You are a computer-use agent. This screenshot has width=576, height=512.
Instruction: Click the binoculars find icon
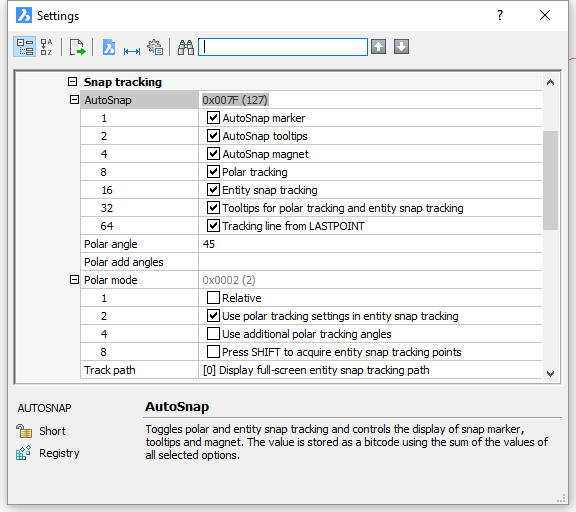coord(186,47)
